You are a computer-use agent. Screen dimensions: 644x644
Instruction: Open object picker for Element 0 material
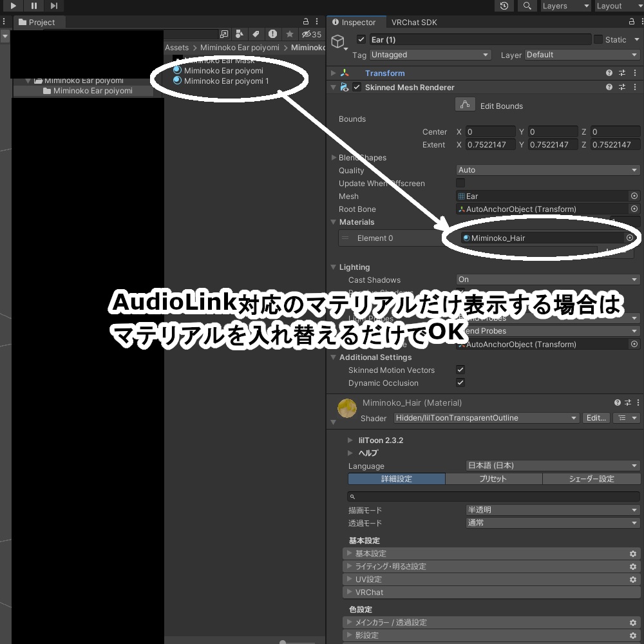tap(630, 238)
